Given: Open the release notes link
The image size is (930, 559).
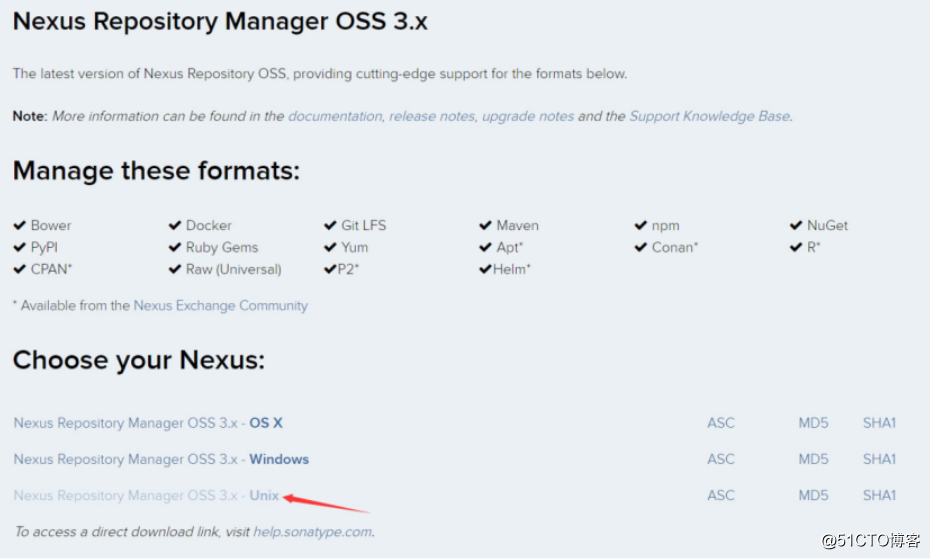Looking at the screenshot, I should pos(432,116).
